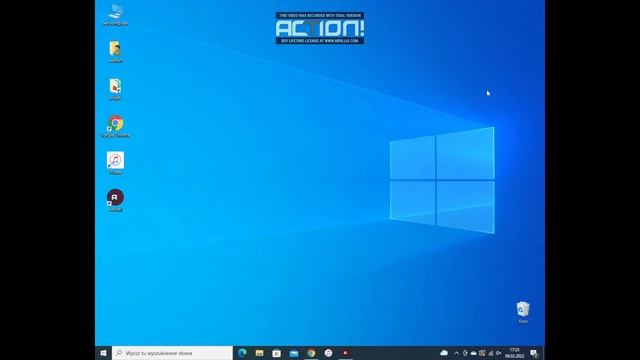Screen dimensions: 640x360
Task: Open the network status tray icon
Action: click(x=491, y=353)
